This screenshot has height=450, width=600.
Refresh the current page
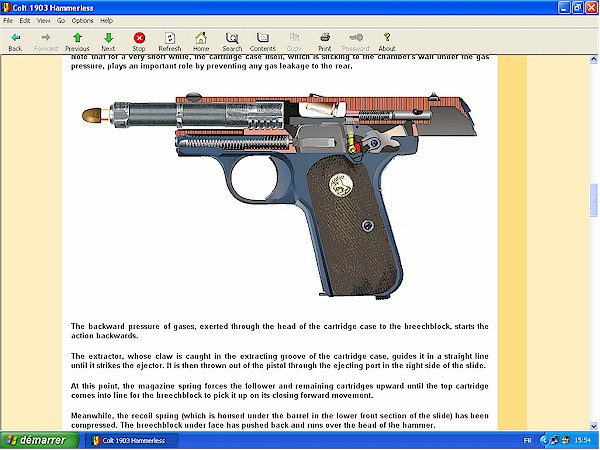tap(170, 42)
